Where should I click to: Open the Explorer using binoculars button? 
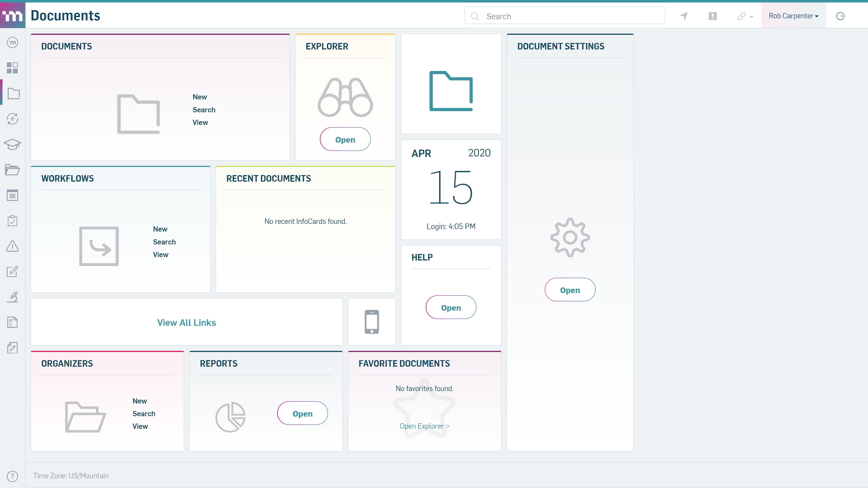click(x=345, y=97)
